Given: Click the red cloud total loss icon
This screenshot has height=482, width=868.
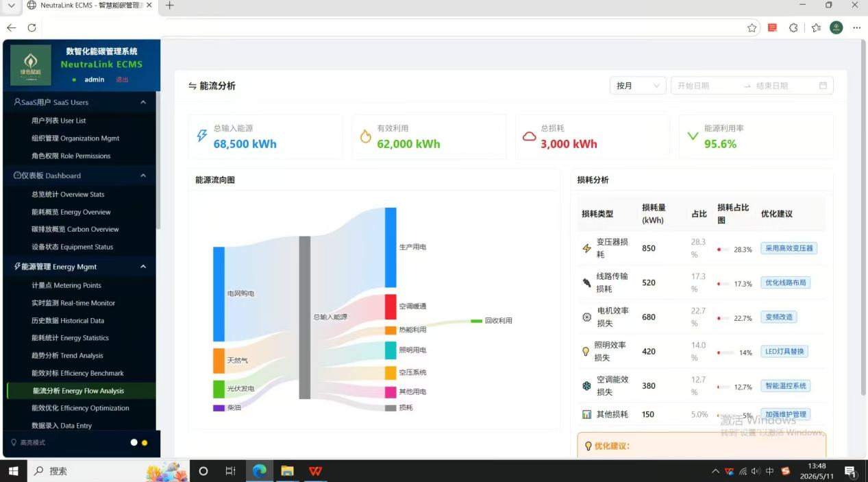Looking at the screenshot, I should [530, 136].
